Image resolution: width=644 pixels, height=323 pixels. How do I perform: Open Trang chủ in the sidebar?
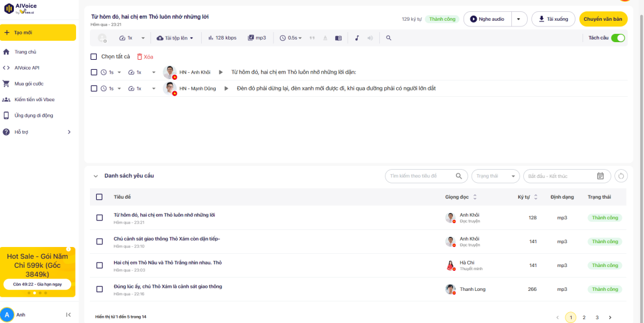[25, 52]
